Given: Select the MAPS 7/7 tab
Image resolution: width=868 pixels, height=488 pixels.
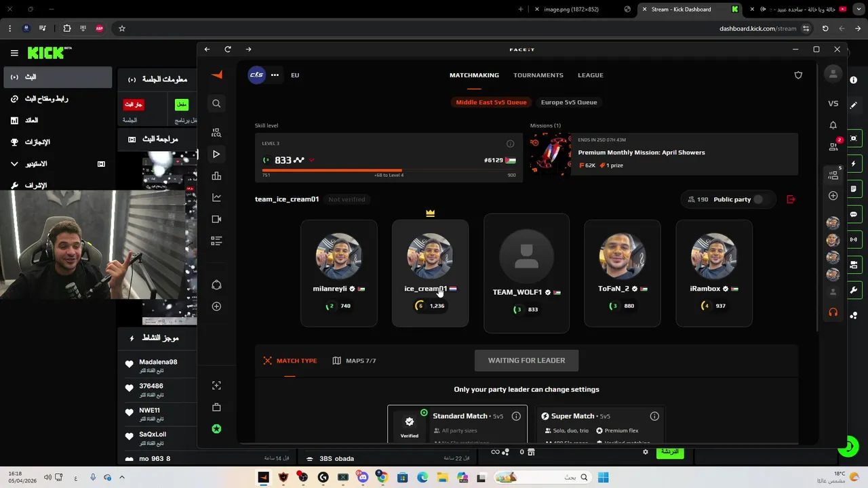Looking at the screenshot, I should 354,361.
